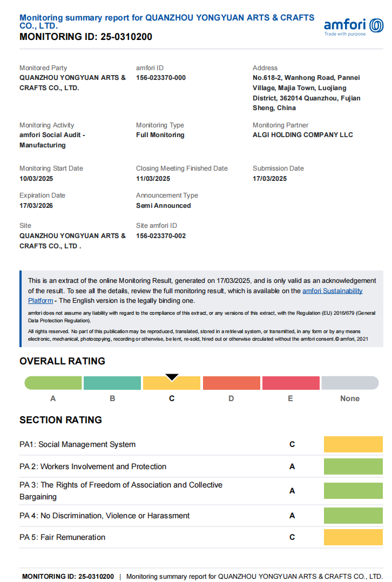Click the green swatch for PA 2 row
Screen dimensions: 392x582
pyautogui.click(x=353, y=466)
